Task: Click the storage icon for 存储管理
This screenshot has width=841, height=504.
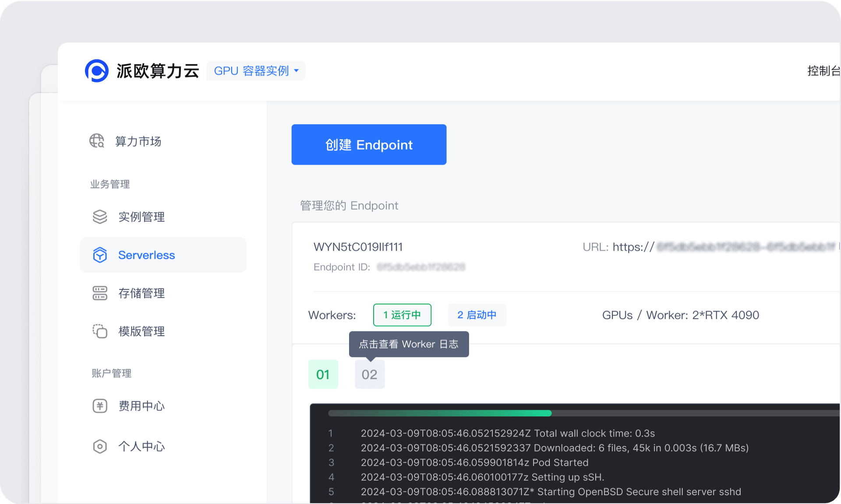Action: (100, 293)
